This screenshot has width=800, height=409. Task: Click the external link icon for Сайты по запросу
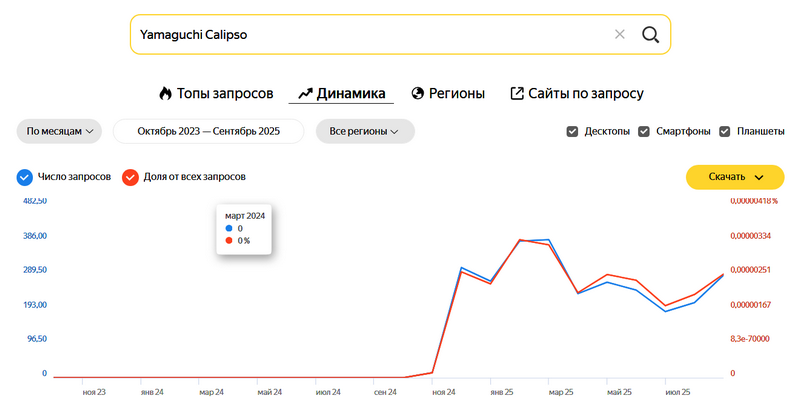517,93
